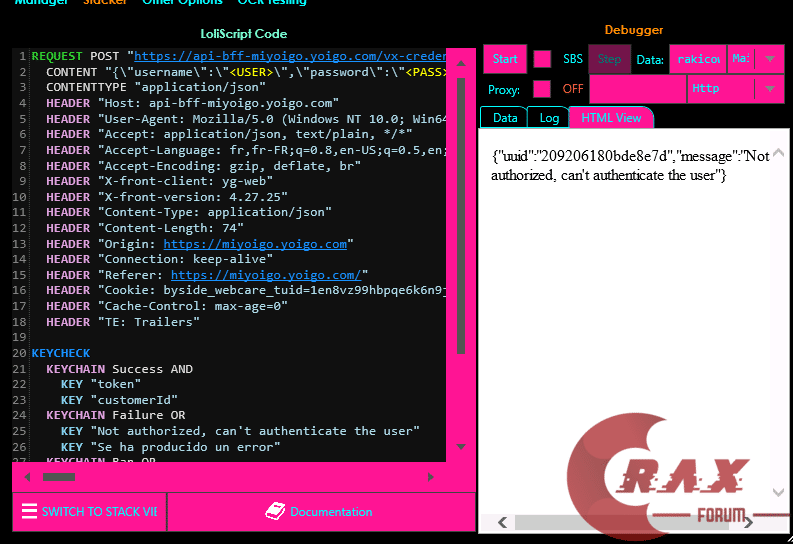The width and height of the screenshot is (793, 544).
Task: Click HTML view scroll up arrow
Action: tap(778, 152)
